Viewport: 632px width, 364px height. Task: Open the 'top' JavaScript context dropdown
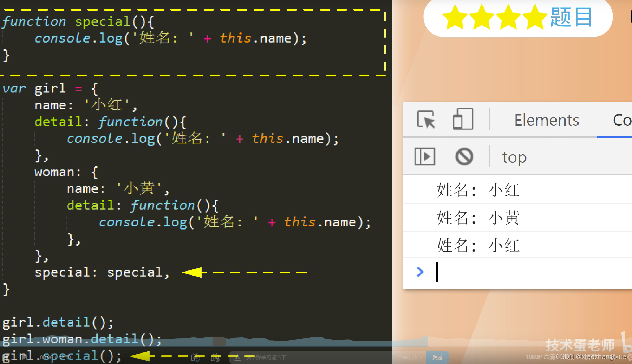click(x=514, y=157)
